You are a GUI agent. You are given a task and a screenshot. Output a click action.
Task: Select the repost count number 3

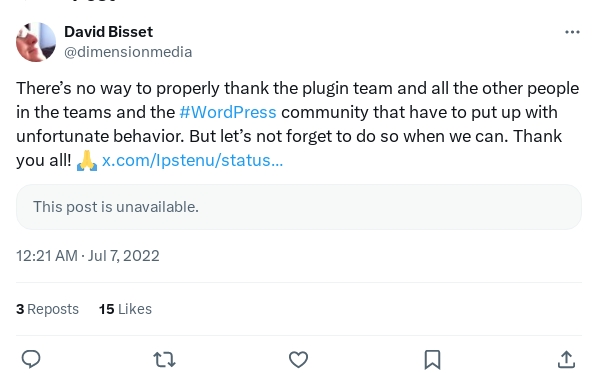point(20,309)
